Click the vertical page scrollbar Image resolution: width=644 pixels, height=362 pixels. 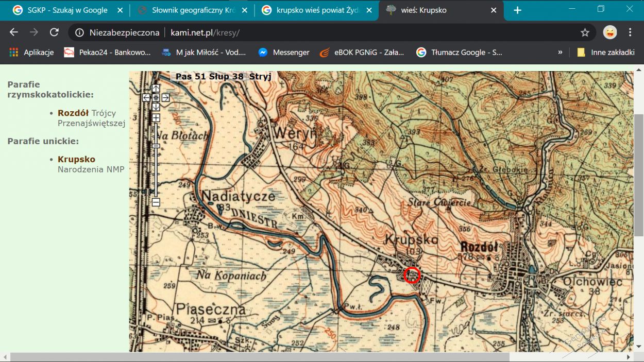639,175
